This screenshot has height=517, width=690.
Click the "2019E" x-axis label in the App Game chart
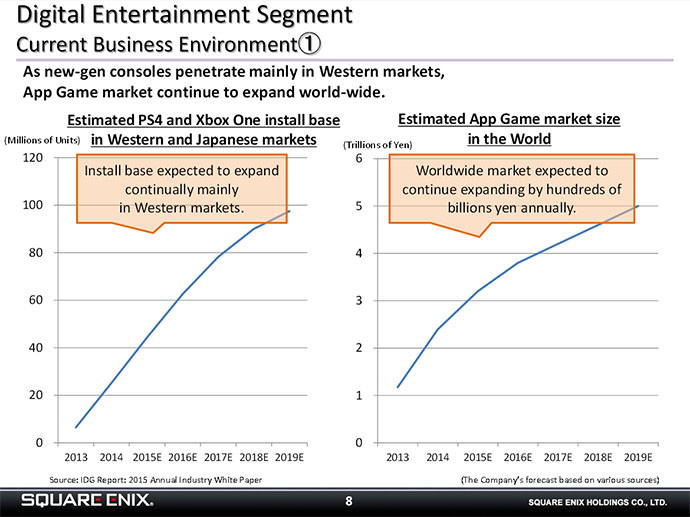tap(638, 458)
